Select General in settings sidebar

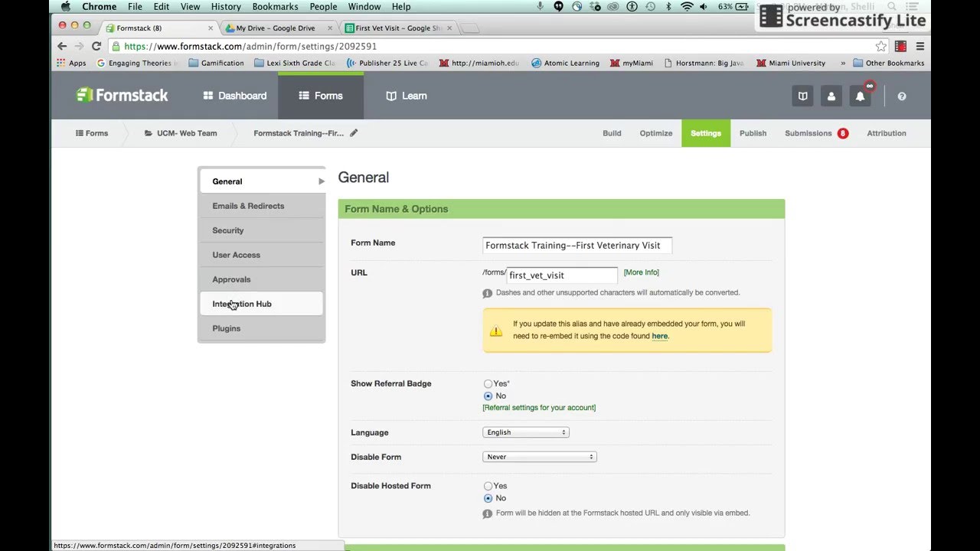point(262,181)
